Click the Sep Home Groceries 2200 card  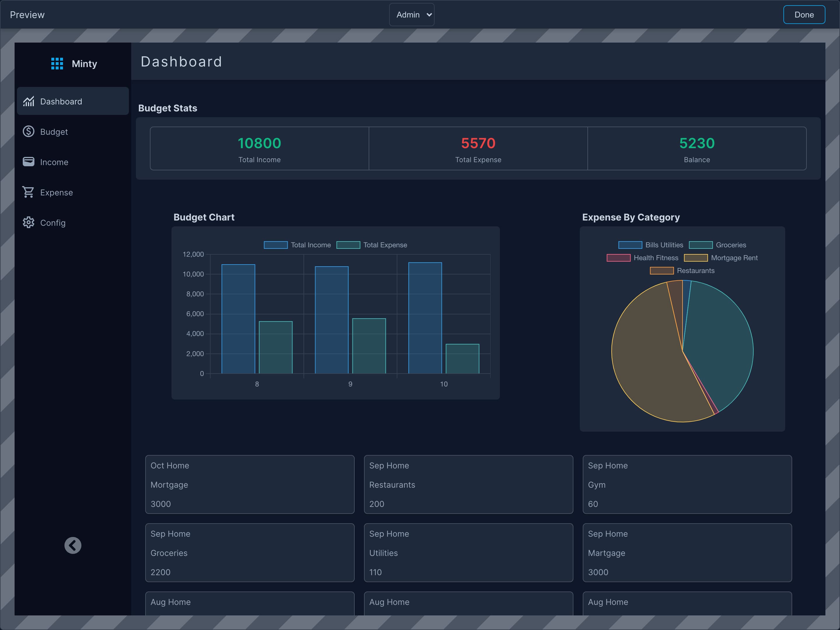249,552
